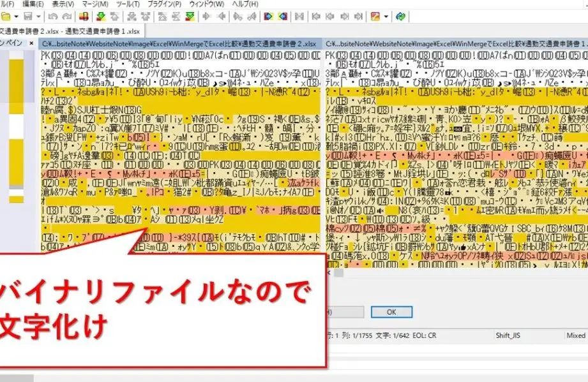This screenshot has height=382, width=588.
Task: Close the ロケーションペイン with its X
Action: [x=31, y=43]
